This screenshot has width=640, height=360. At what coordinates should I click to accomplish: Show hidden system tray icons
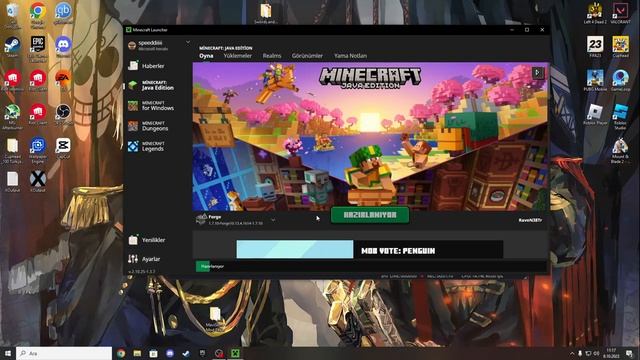click(572, 353)
